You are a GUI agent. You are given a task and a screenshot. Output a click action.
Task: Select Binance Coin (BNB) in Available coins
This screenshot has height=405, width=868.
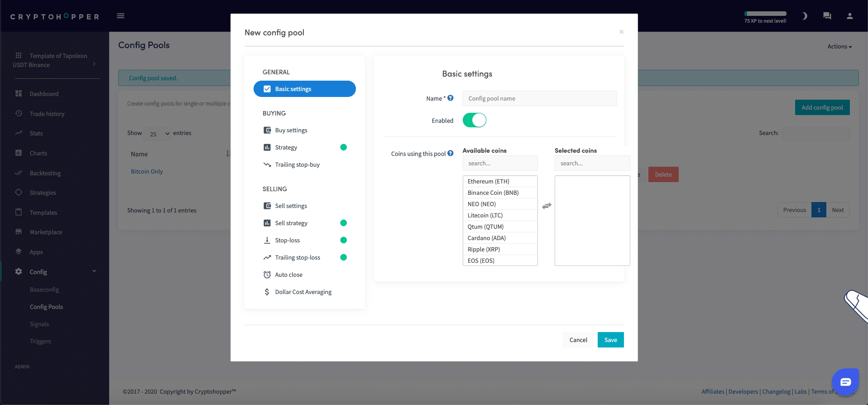(x=500, y=193)
